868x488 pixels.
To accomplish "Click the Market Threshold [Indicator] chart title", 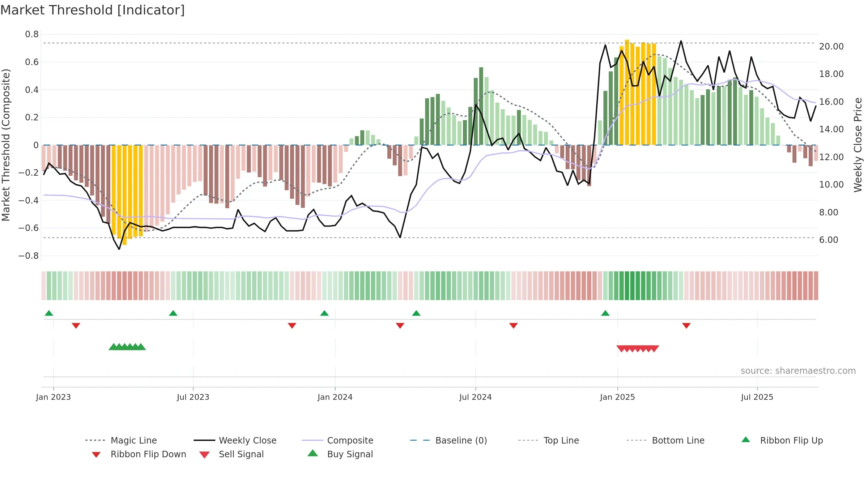I will (x=93, y=10).
